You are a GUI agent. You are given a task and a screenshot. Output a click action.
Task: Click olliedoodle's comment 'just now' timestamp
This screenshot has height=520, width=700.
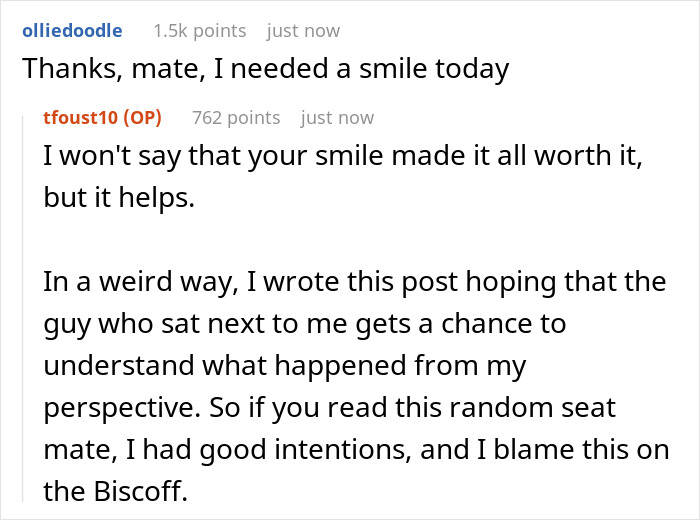[x=305, y=30]
